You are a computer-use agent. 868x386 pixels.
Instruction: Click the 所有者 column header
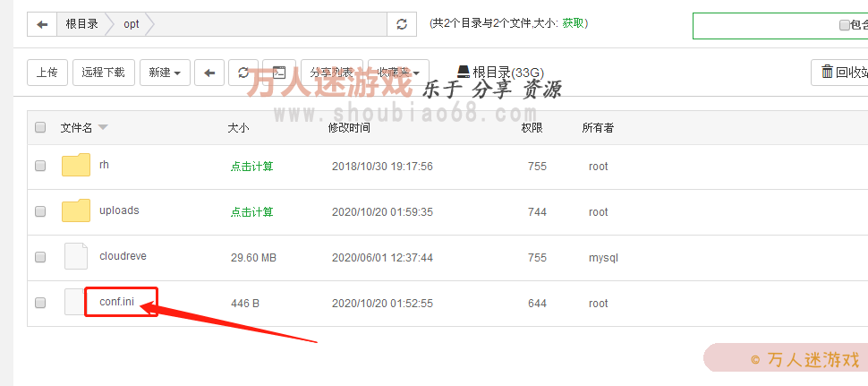[598, 128]
